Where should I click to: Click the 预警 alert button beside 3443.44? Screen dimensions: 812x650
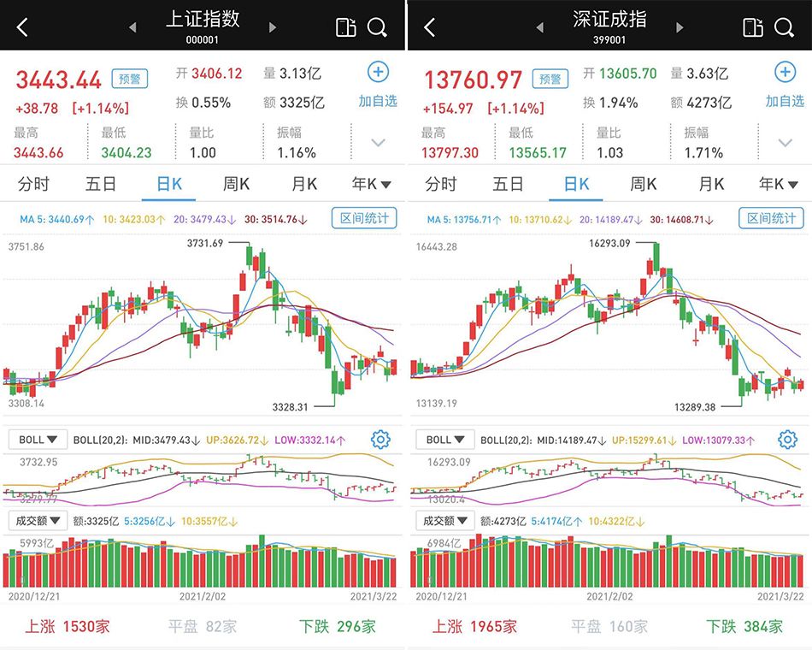click(x=128, y=78)
